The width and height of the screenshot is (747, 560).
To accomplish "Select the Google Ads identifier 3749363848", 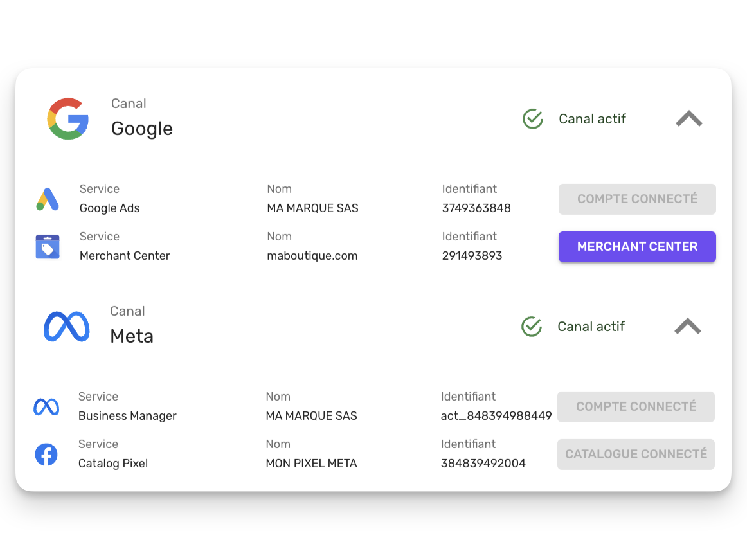I will tap(476, 208).
